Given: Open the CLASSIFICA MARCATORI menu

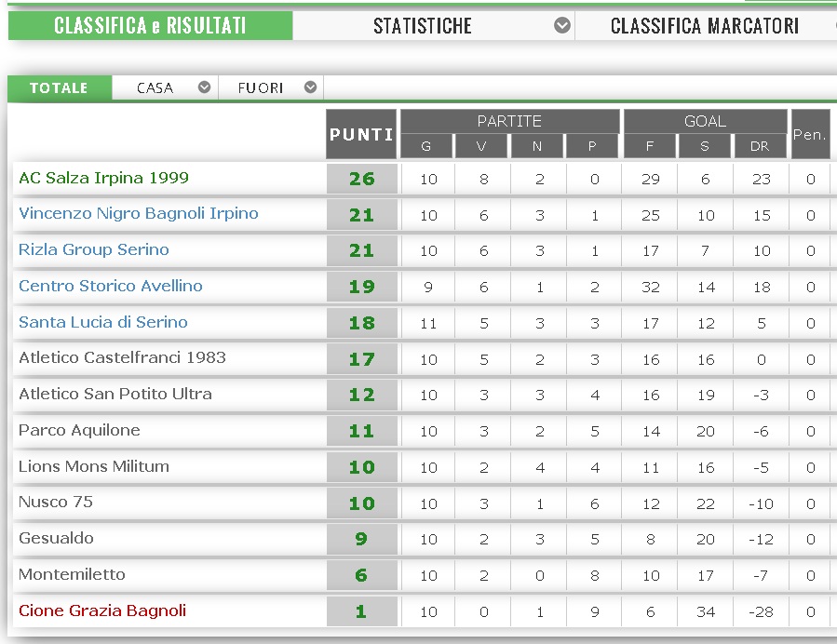Looking at the screenshot, I should click(704, 25).
